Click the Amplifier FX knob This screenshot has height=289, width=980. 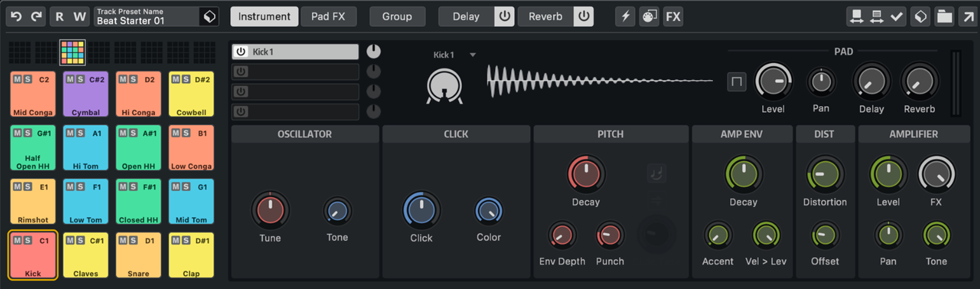click(x=936, y=174)
